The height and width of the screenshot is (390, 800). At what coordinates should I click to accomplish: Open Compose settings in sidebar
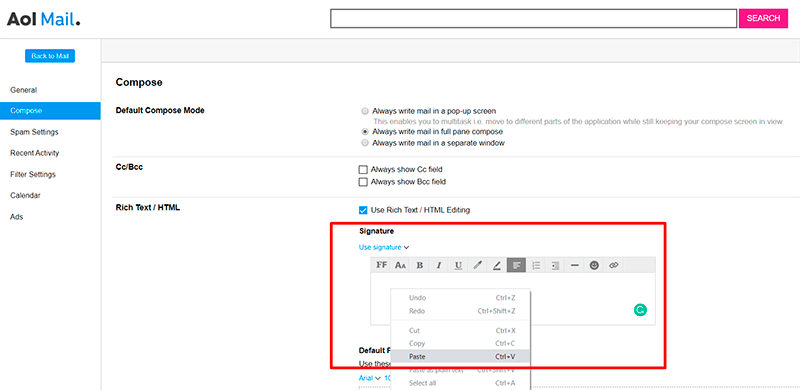coord(50,111)
